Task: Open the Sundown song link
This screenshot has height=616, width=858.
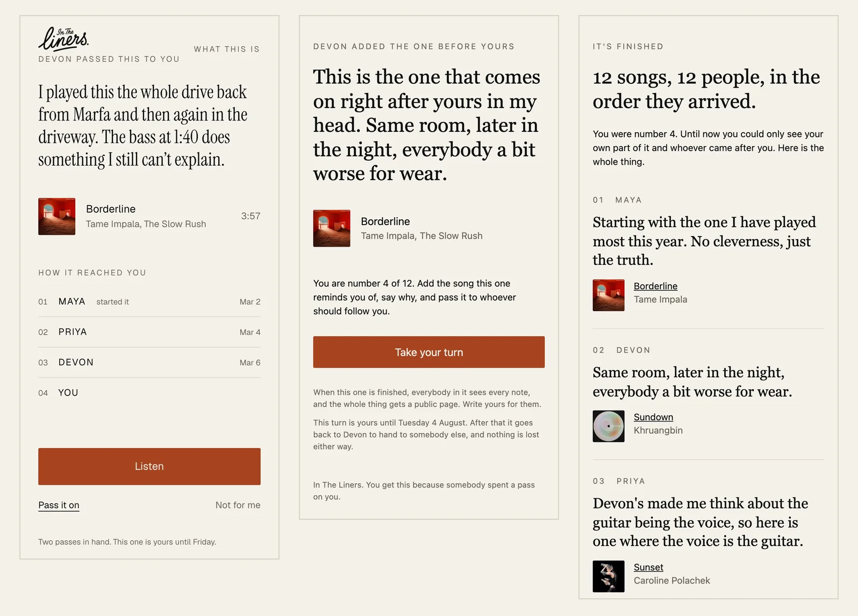Action: pyautogui.click(x=653, y=417)
